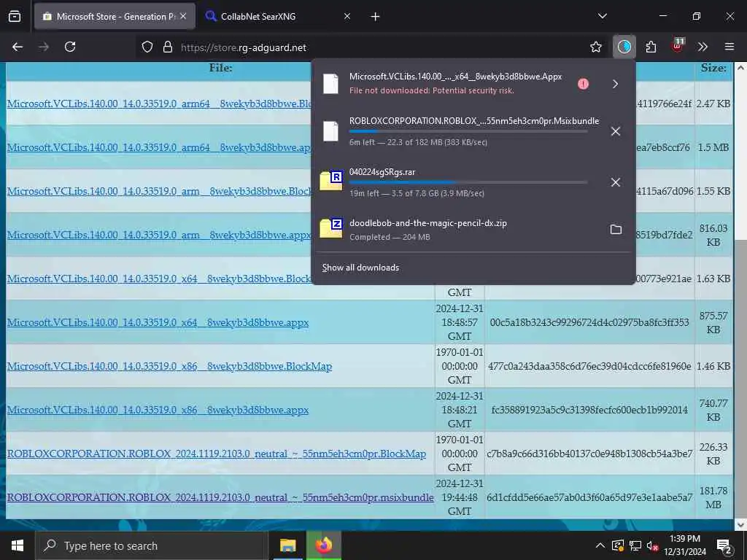The height and width of the screenshot is (560, 747).
Task: Select the Microsoft Store Generation tab
Action: point(115,16)
